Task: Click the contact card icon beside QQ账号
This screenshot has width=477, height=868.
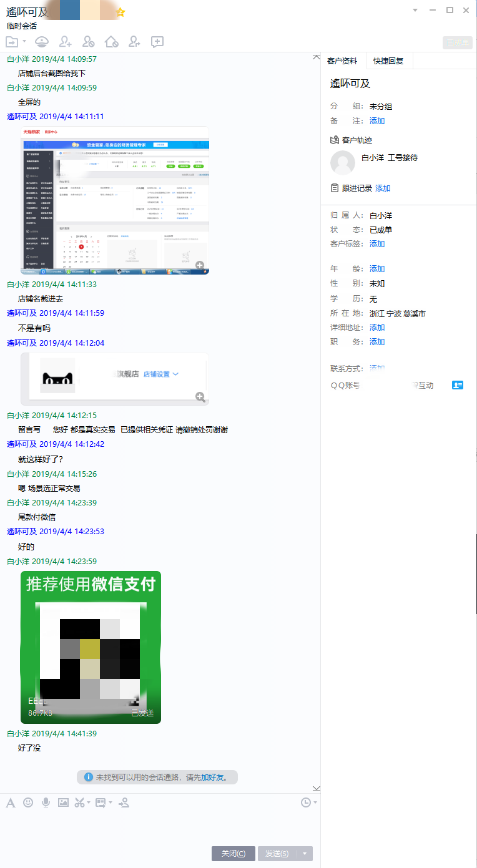Action: pos(458,386)
